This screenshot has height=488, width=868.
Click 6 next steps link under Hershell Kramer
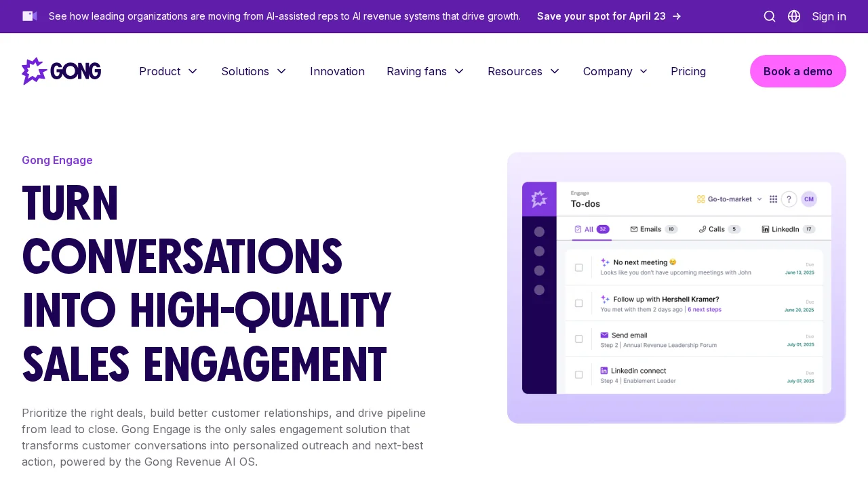click(x=704, y=309)
